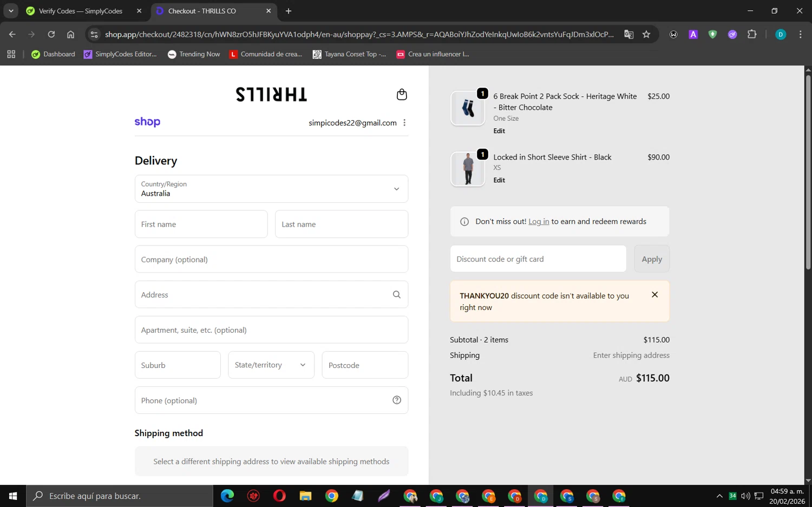
Task: Open Windows Start menu
Action: point(13,496)
